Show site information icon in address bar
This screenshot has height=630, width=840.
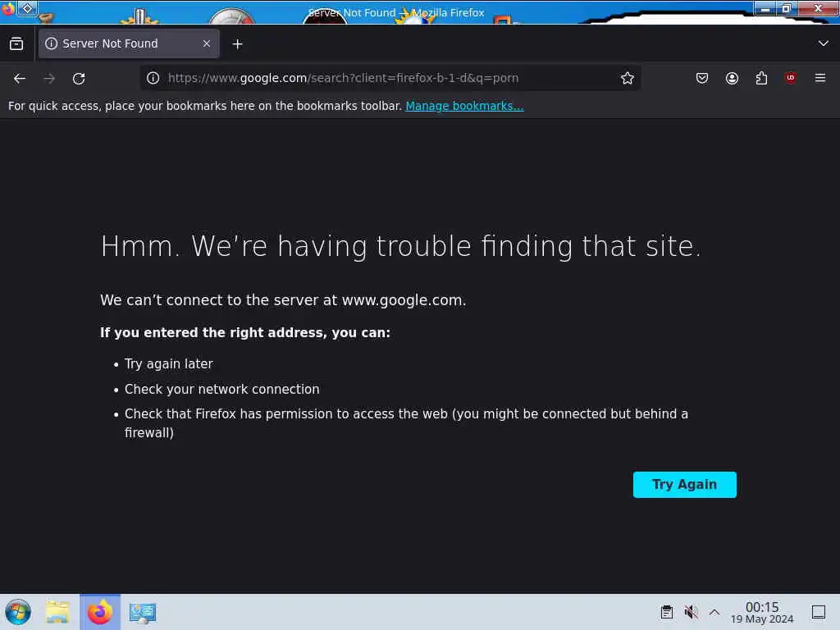153,78
